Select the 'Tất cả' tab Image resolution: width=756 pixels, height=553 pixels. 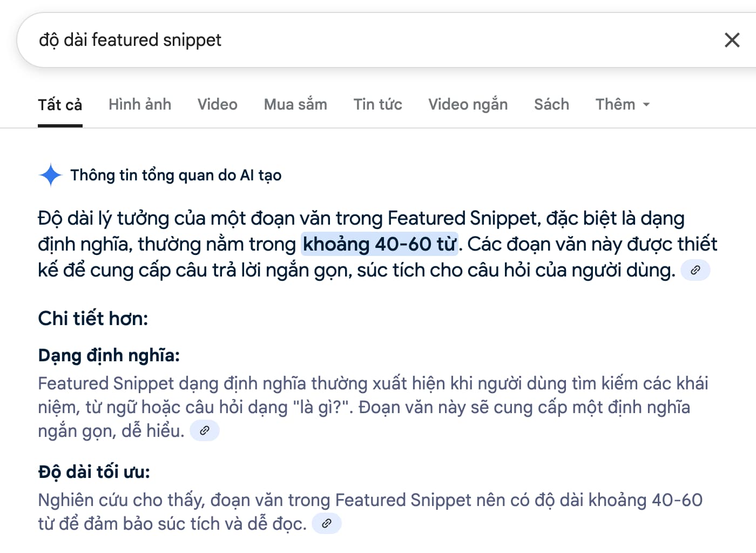[x=60, y=105]
